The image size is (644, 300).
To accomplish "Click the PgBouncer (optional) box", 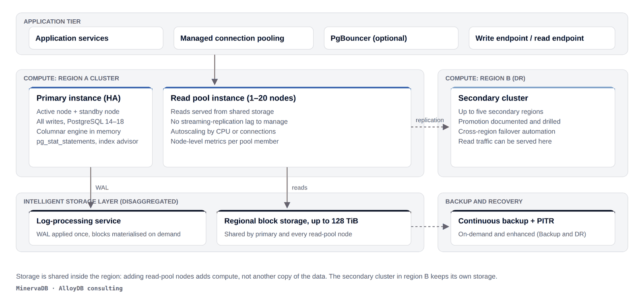I will (x=391, y=38).
